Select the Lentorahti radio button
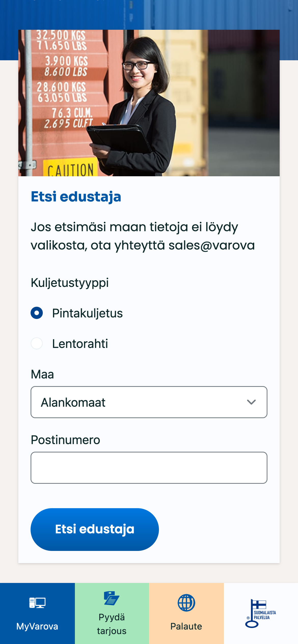Screen dimensions: 298x644 pos(37,343)
